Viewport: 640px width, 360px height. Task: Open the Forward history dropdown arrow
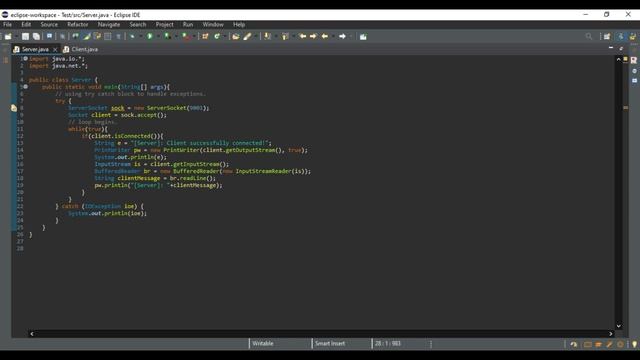point(351,37)
